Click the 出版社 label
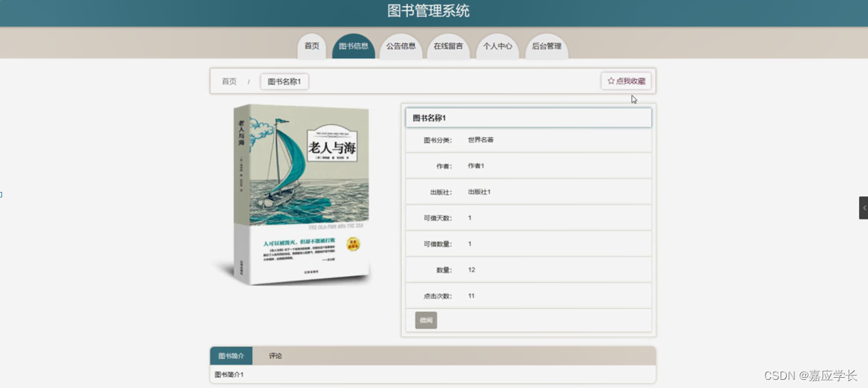 pyautogui.click(x=441, y=192)
